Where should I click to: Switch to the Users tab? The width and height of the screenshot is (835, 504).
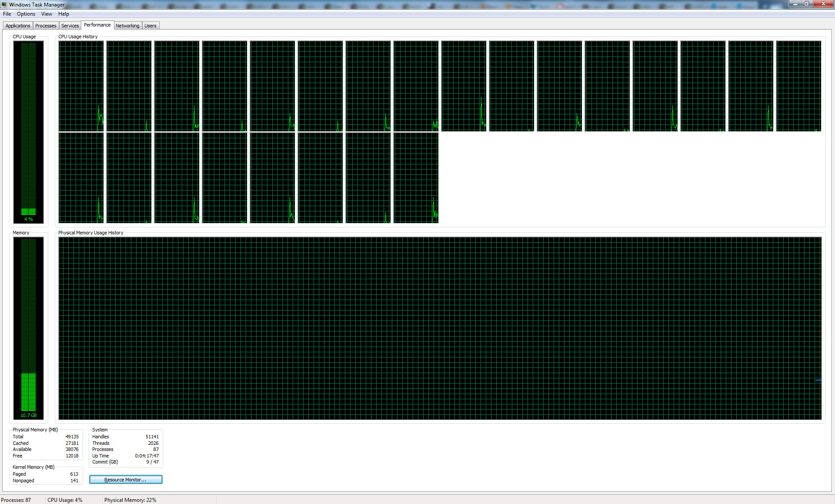[150, 26]
